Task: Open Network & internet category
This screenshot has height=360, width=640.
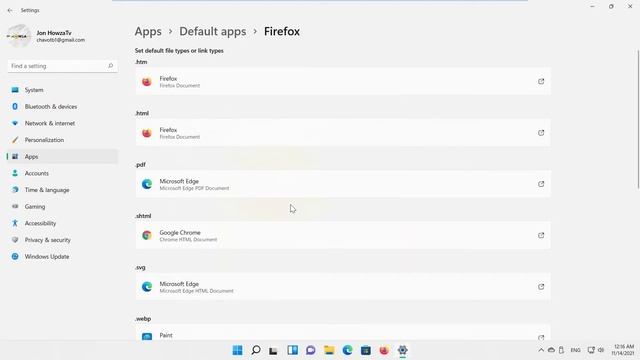Action: [x=62, y=123]
